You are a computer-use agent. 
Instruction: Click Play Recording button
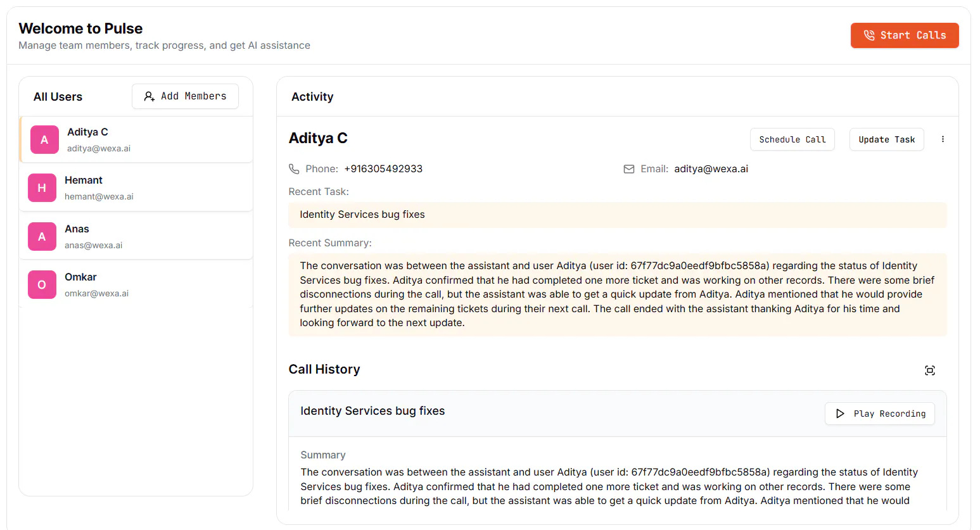[x=880, y=413]
